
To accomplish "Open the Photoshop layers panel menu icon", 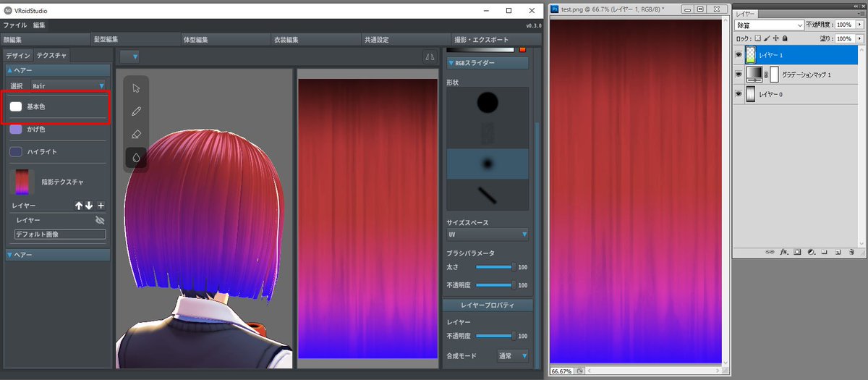I will [x=860, y=14].
